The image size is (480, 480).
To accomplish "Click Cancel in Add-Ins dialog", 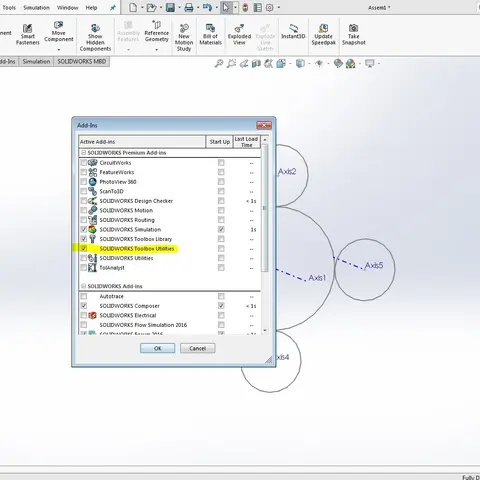I will (198, 348).
